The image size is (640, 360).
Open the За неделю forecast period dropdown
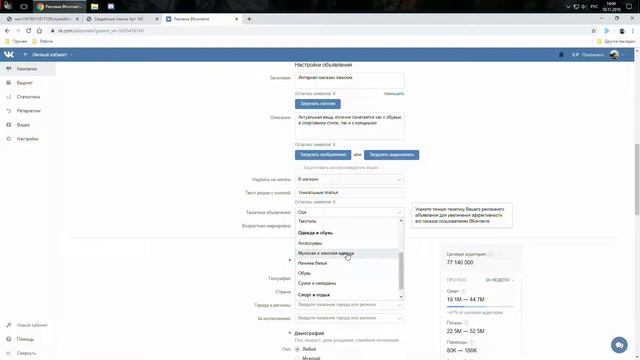[x=500, y=280]
